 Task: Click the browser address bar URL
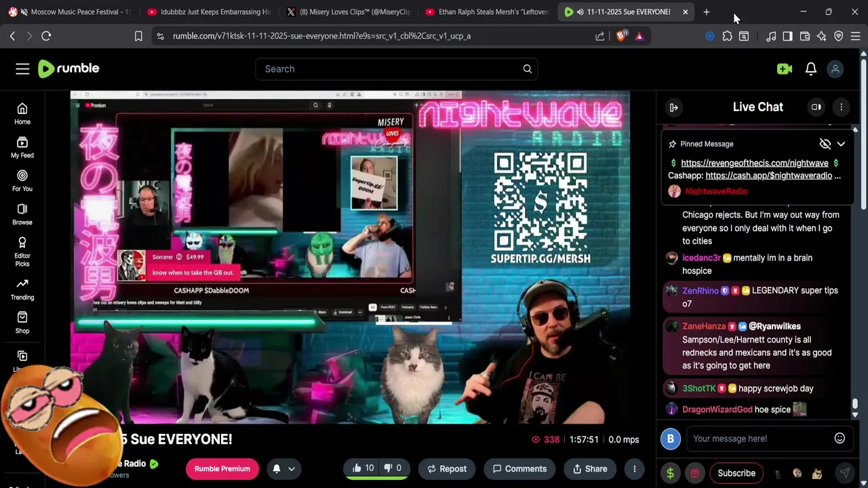(x=321, y=36)
